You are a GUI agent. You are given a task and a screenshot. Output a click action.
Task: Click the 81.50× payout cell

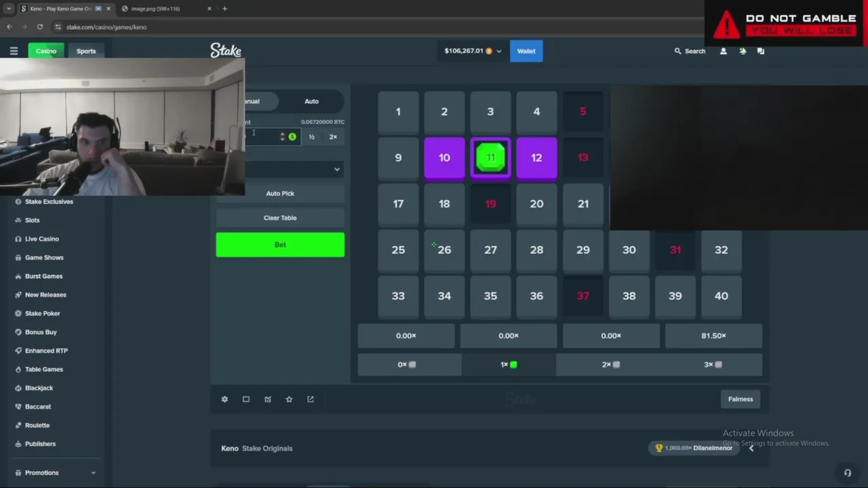pos(713,335)
